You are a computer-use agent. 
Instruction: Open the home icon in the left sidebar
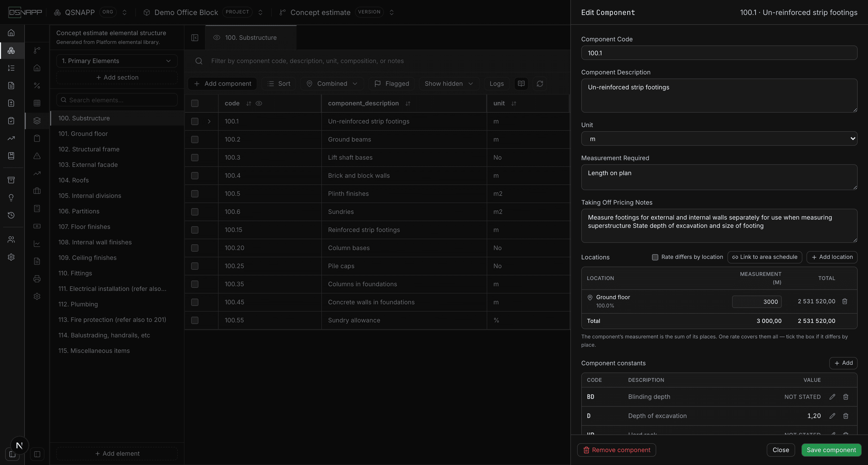11,33
